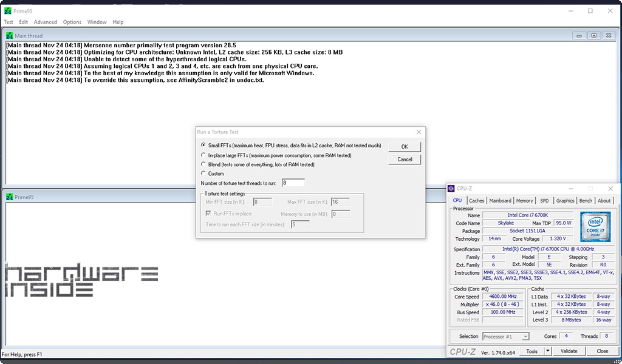
Task: Select the Custom torture test option
Action: click(203, 174)
